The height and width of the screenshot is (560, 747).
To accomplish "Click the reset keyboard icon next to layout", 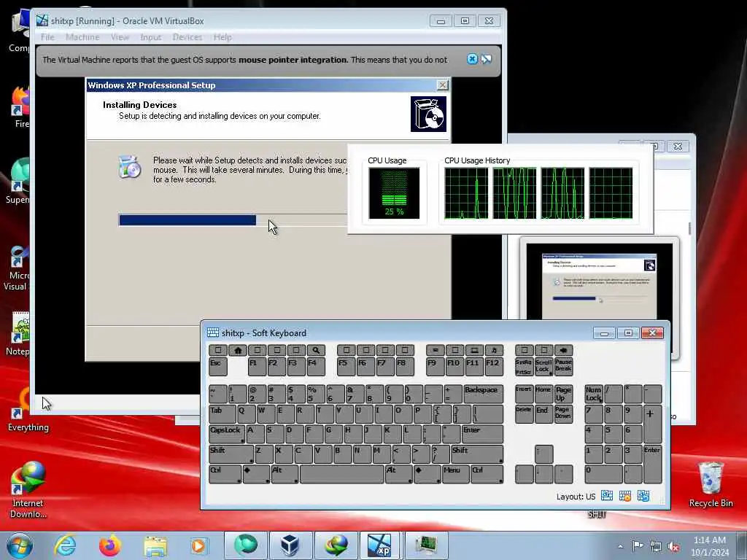I will point(643,496).
